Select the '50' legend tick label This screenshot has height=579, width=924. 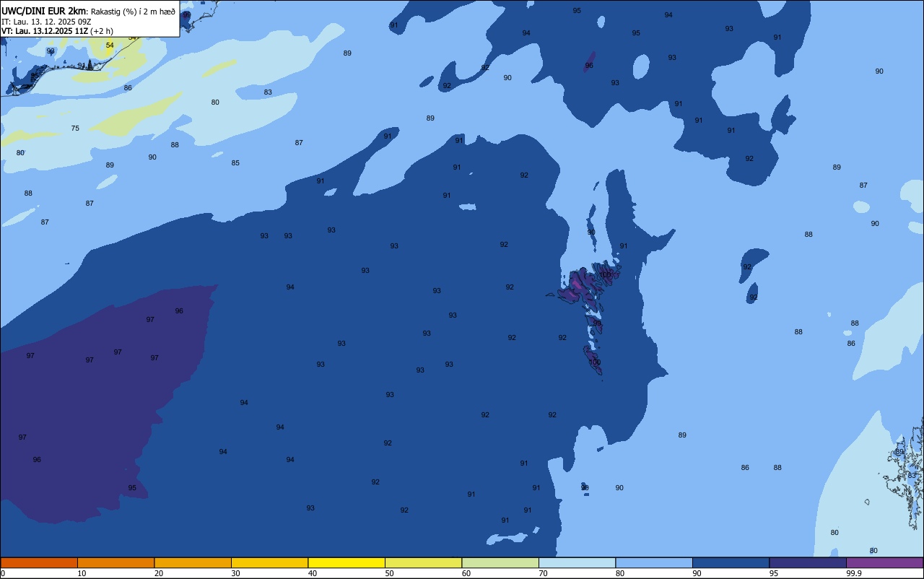tap(389, 573)
